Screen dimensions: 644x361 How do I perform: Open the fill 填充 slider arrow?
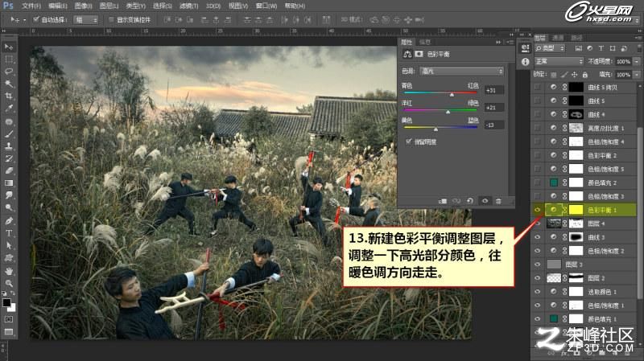pos(637,75)
